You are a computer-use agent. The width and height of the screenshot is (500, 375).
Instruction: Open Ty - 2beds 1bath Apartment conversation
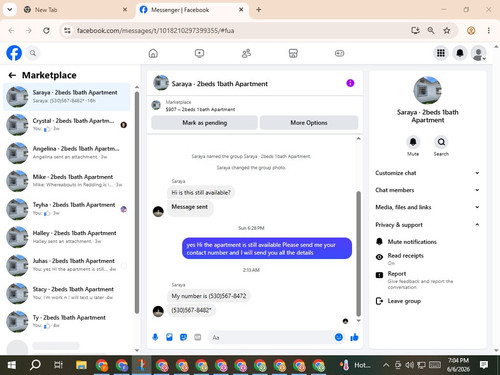coord(67,322)
